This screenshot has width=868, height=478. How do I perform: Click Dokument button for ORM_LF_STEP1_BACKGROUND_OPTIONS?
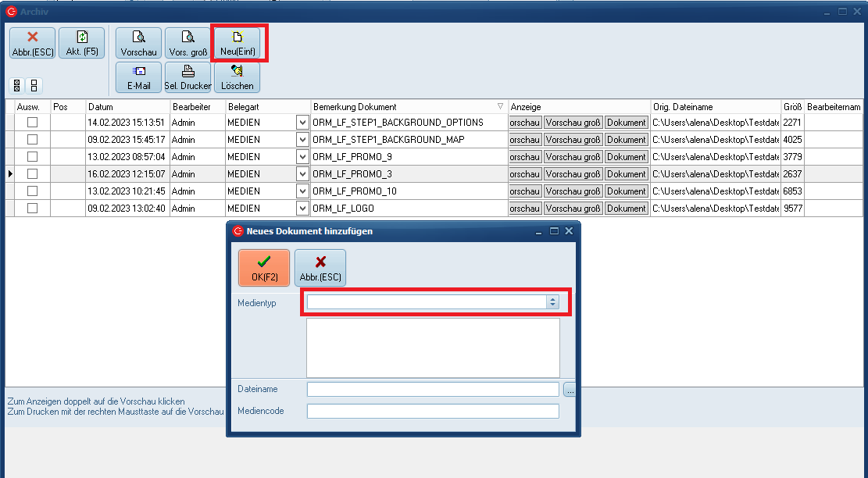[627, 123]
